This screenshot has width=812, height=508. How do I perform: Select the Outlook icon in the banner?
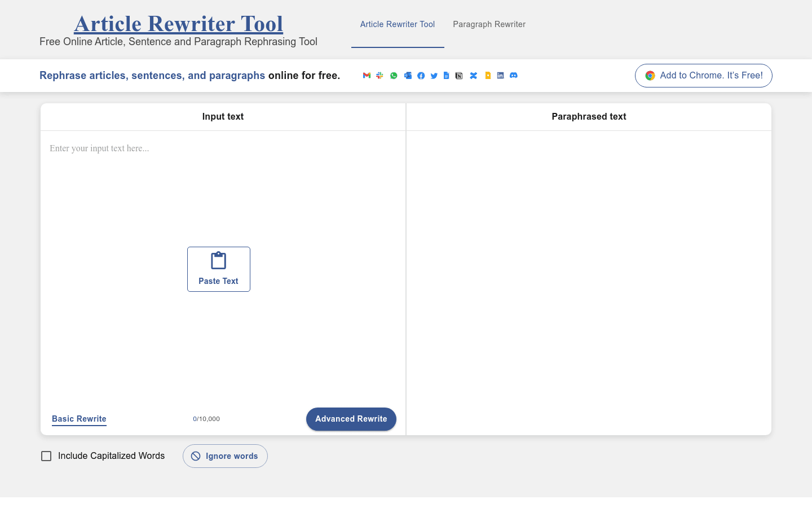(408, 75)
